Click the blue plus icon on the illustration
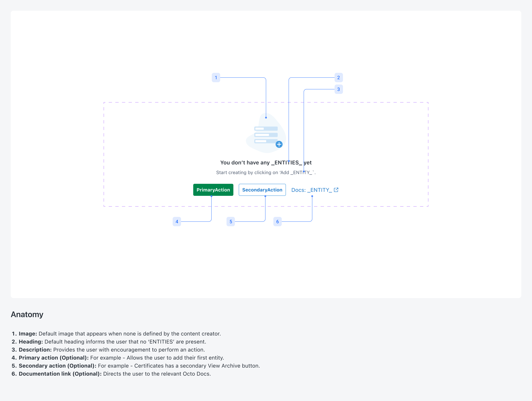 [x=279, y=144]
